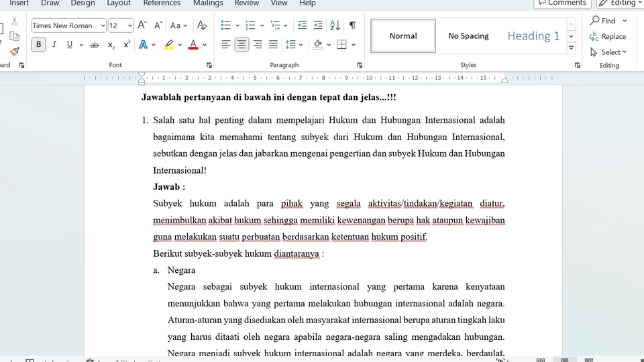Click the Borders grid icon

click(x=341, y=45)
